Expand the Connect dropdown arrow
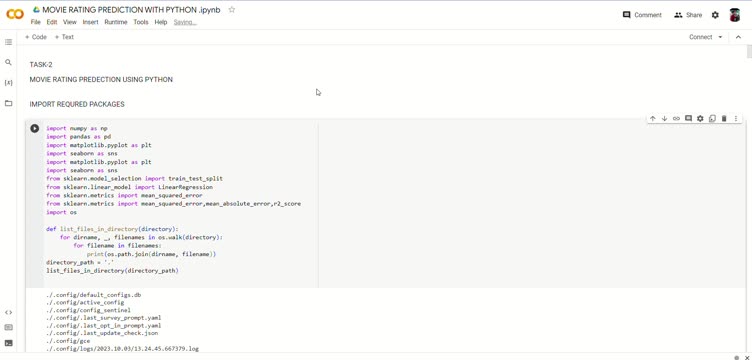Image resolution: width=752 pixels, height=360 pixels. click(720, 37)
